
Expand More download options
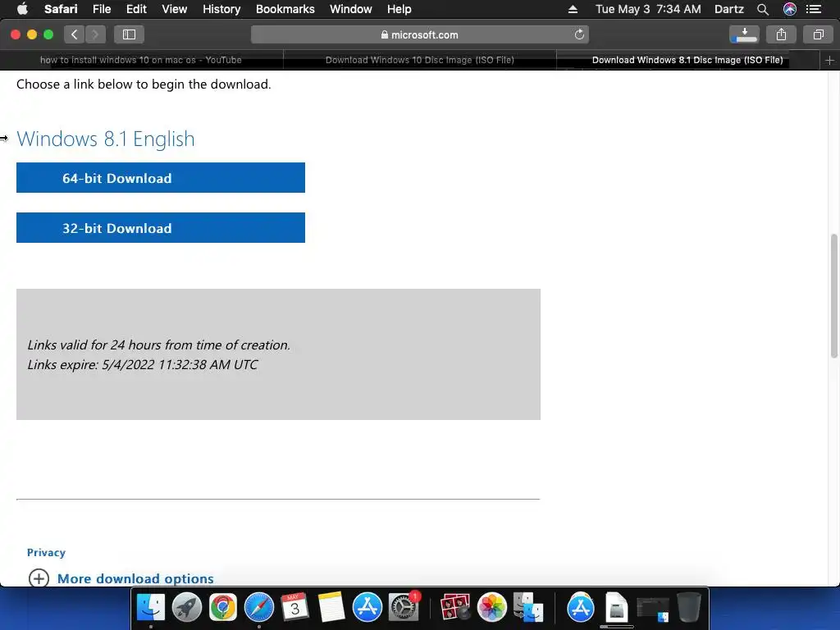[135, 578]
